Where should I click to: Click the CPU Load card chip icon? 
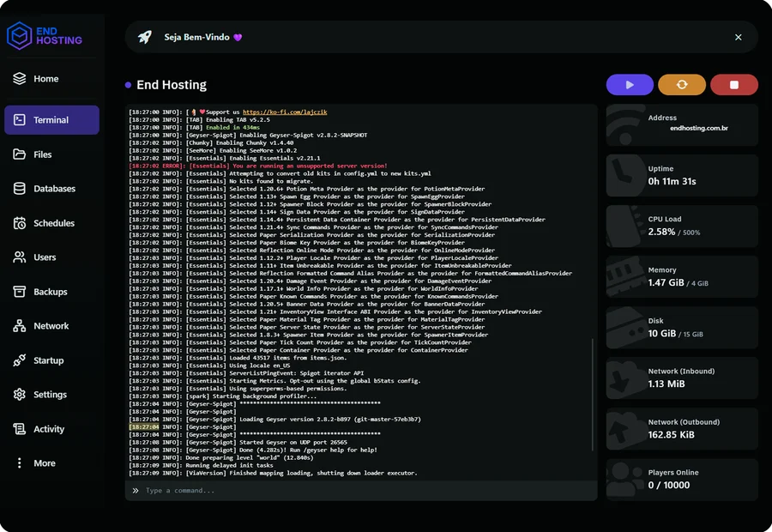(x=624, y=227)
